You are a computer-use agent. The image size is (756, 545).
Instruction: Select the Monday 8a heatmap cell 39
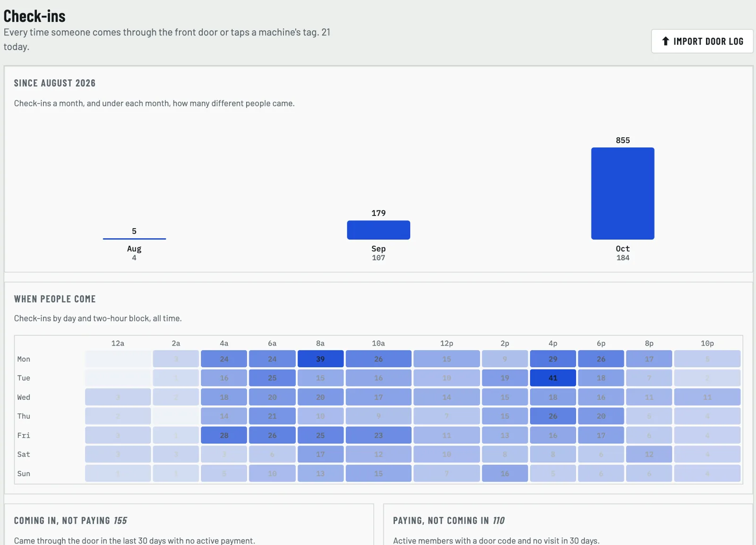click(320, 359)
